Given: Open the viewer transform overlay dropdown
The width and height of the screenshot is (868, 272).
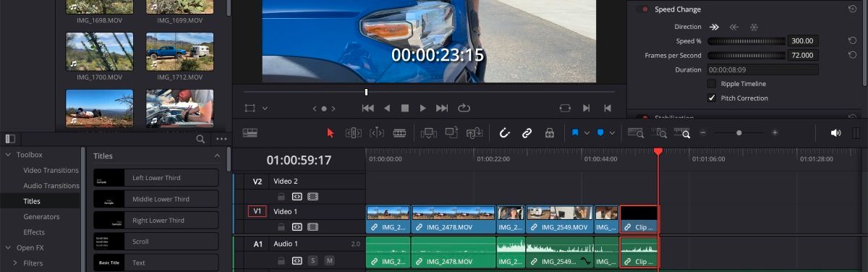Looking at the screenshot, I should 265,108.
